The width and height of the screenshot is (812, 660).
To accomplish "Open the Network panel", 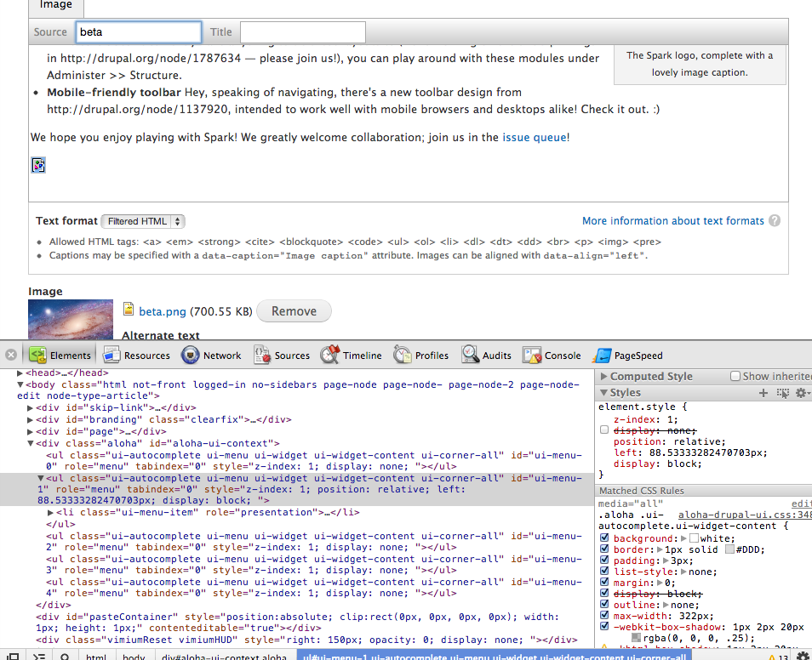I will 211,356.
